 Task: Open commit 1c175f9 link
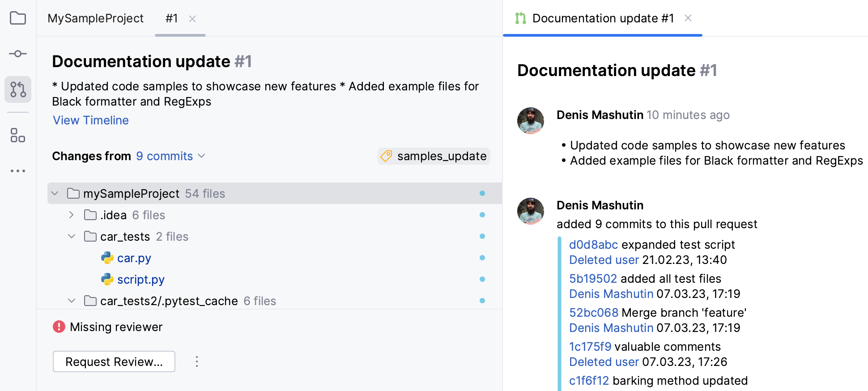[x=590, y=347]
